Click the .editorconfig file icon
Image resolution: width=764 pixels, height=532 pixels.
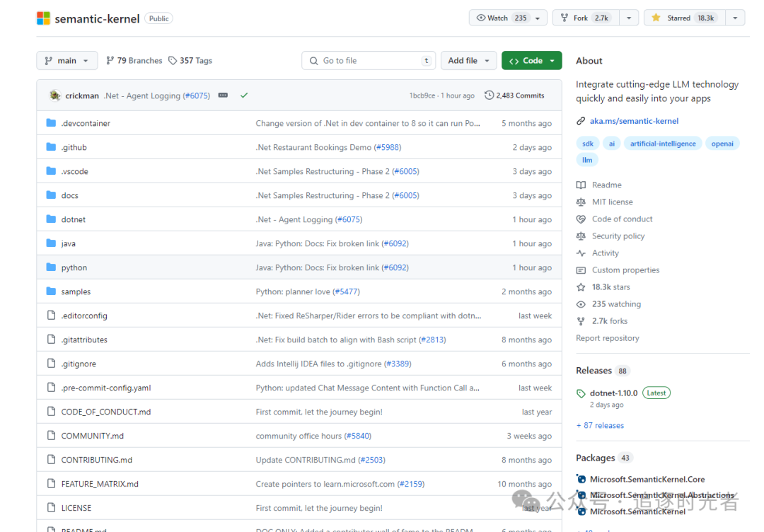pos(51,316)
